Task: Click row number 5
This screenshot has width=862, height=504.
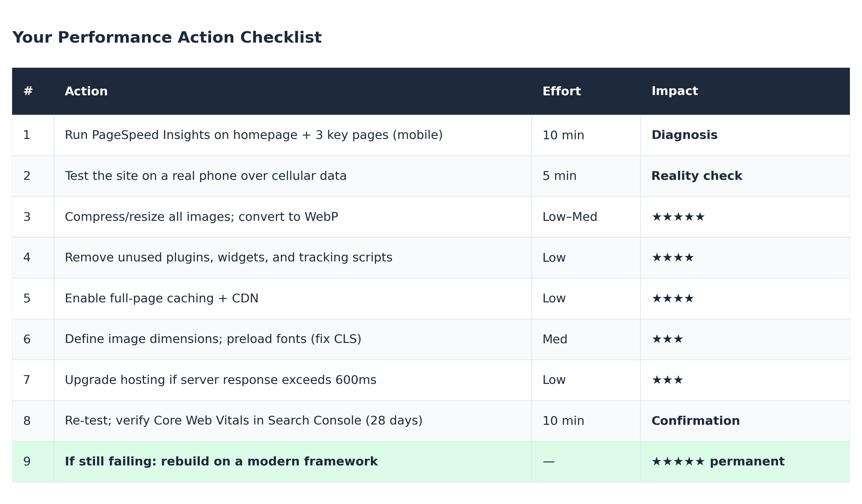Action: click(x=27, y=299)
